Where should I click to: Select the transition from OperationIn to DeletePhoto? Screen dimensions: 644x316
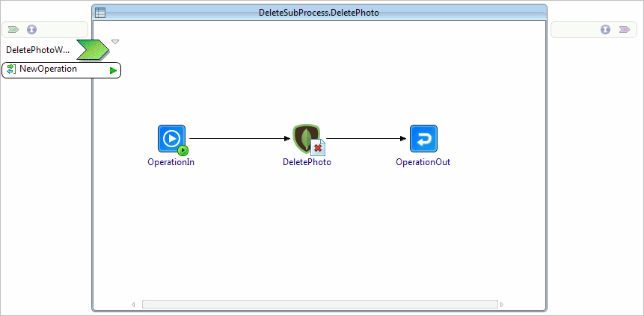240,139
